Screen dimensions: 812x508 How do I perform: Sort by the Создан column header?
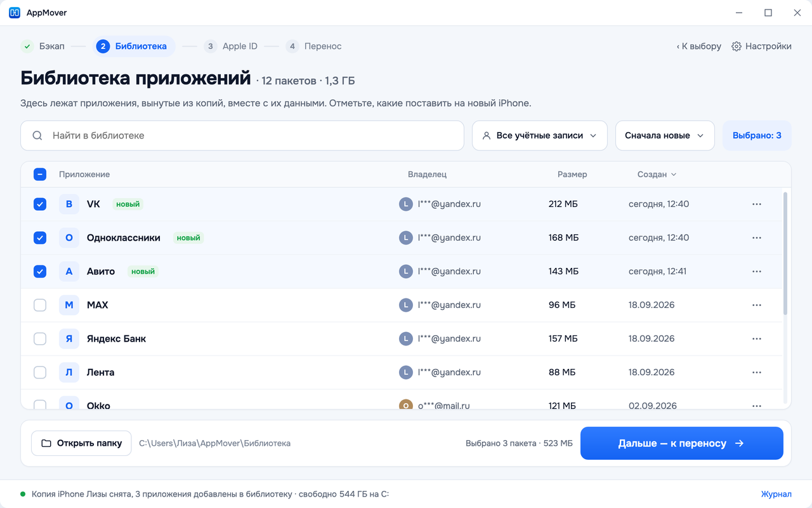click(x=657, y=175)
